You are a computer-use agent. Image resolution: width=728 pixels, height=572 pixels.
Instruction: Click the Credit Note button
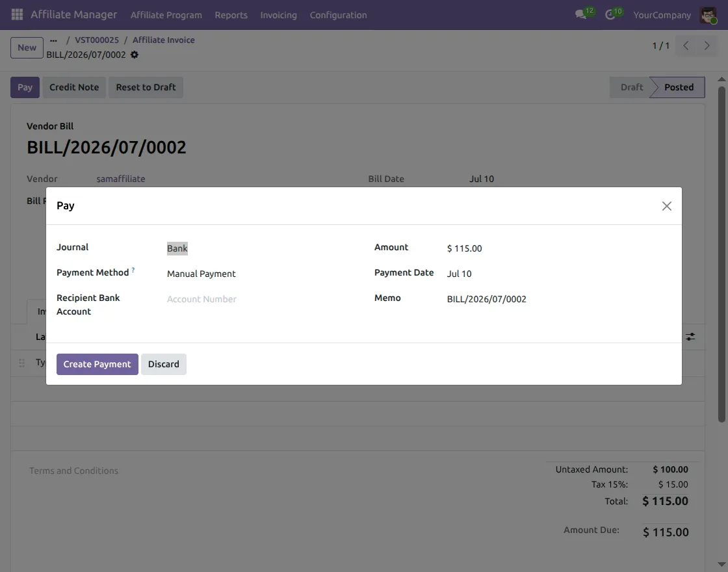pyautogui.click(x=74, y=87)
